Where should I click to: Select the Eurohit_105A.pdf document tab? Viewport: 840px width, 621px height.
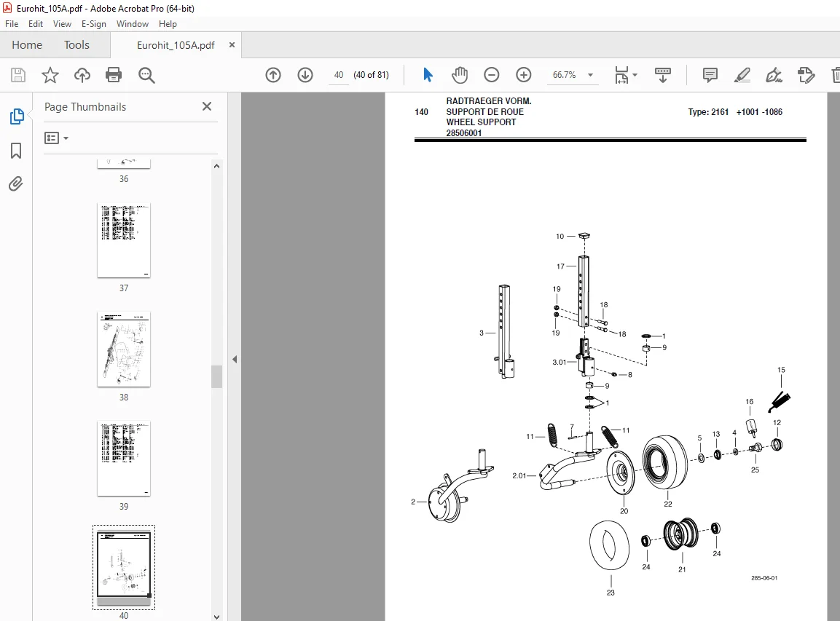tap(176, 46)
